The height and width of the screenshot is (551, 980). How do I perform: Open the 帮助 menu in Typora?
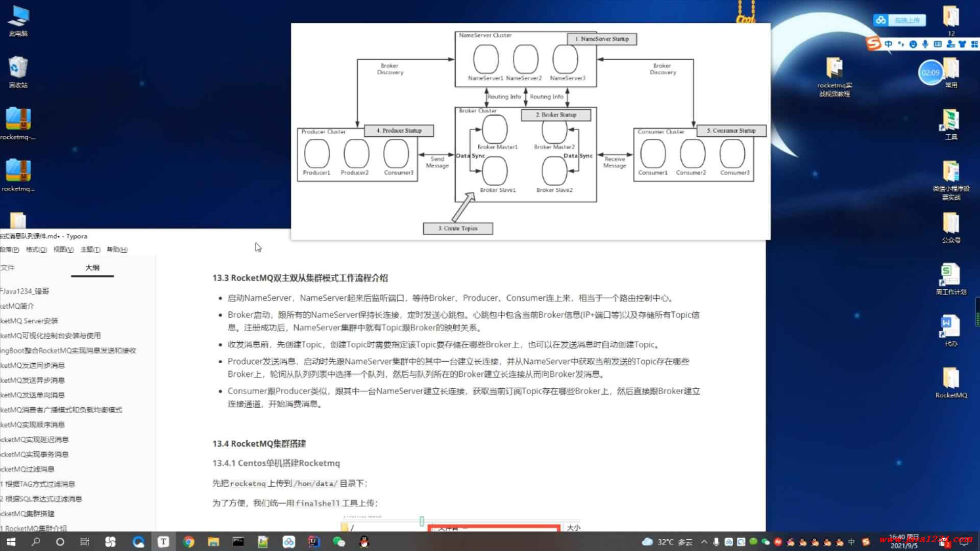pos(117,249)
